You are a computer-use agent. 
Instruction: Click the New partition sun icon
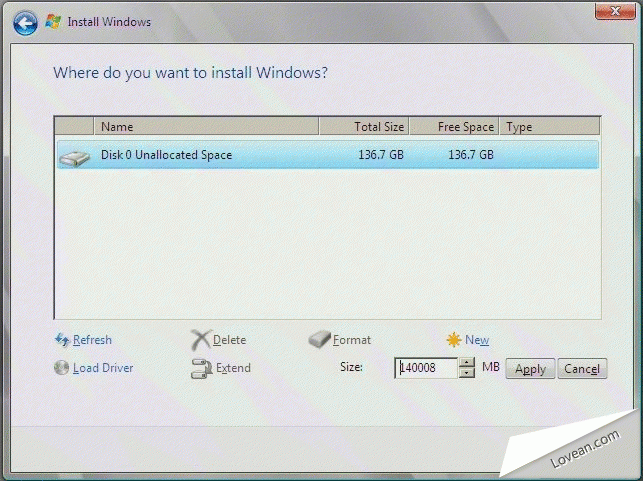point(454,340)
